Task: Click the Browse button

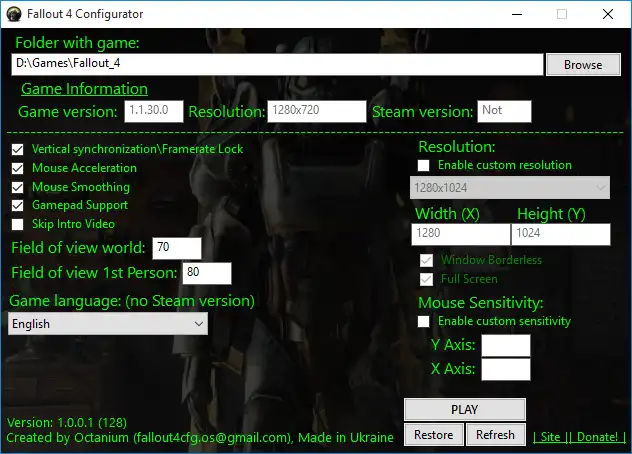Action: [583, 65]
